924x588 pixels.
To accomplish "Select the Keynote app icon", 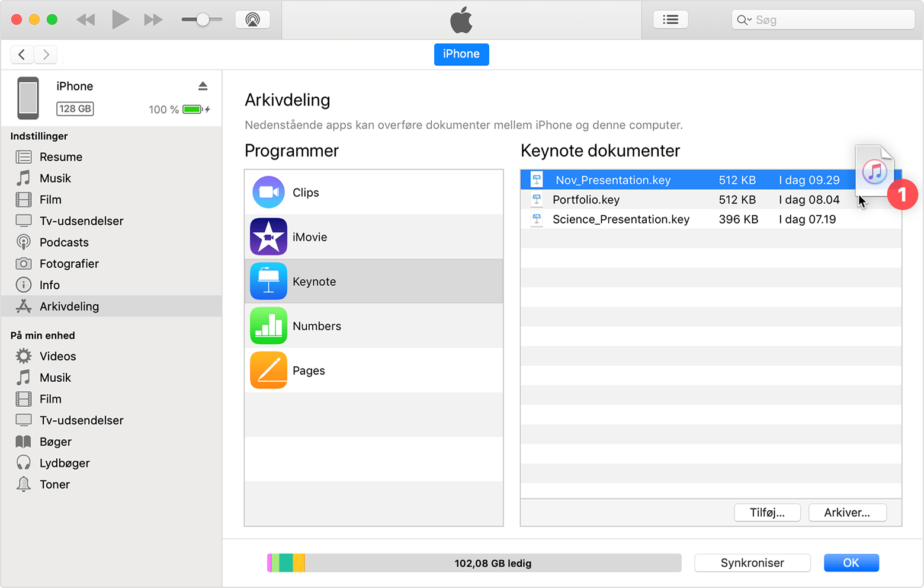I will (x=269, y=282).
